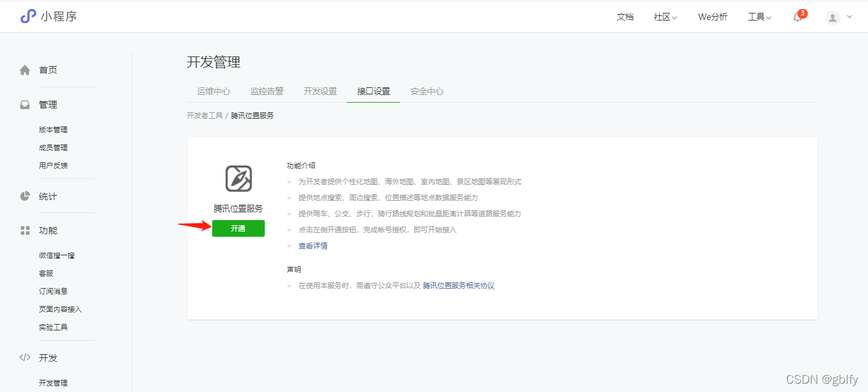This screenshot has height=392, width=868.
Task: Open We分析 in top navigation
Action: 713,17
